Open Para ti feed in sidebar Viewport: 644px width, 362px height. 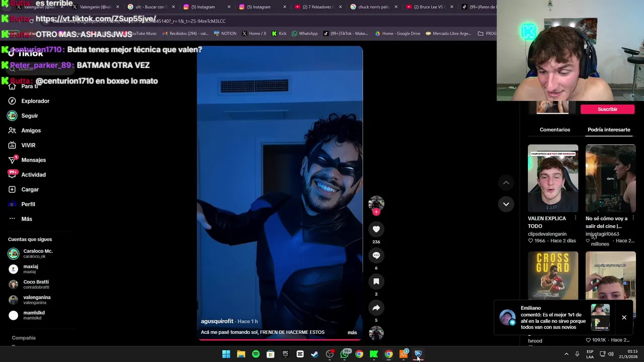(x=23, y=86)
